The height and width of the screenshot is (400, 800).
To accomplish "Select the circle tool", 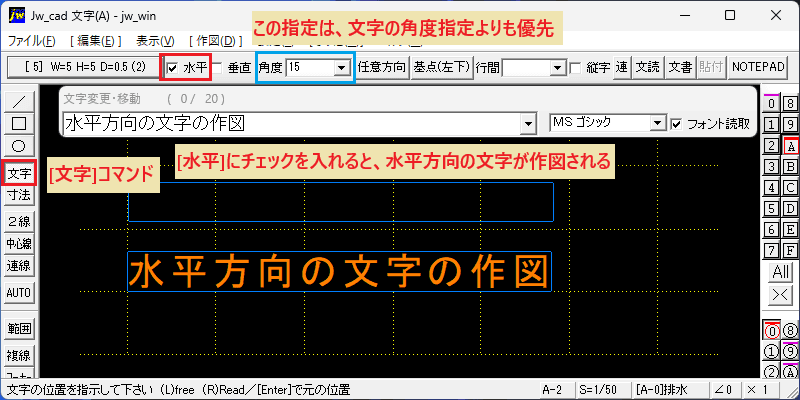I will pos(18,145).
